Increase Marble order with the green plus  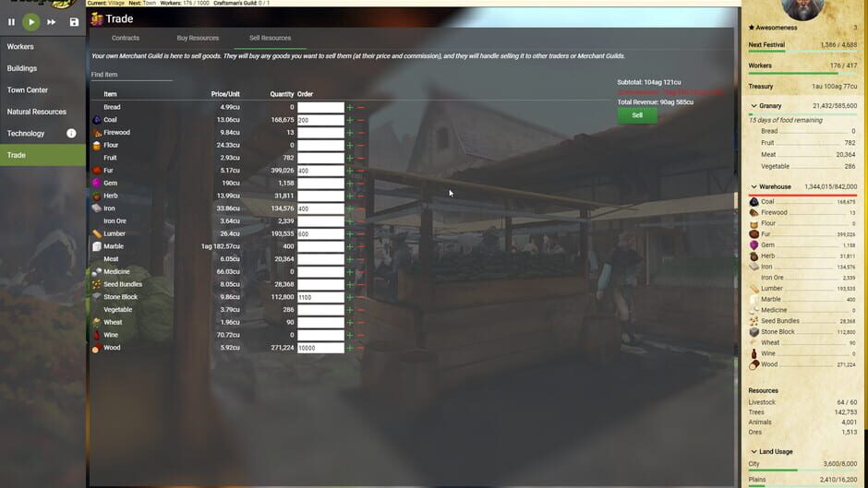pos(350,246)
